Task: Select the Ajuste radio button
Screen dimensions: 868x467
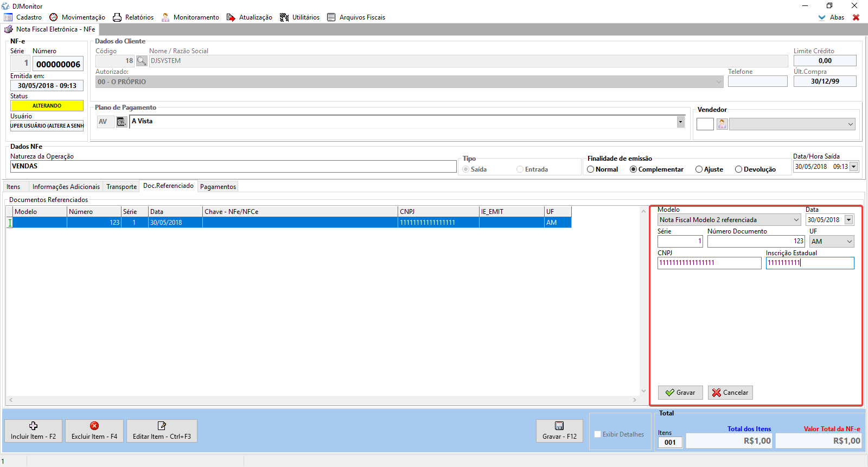Action: coord(699,169)
